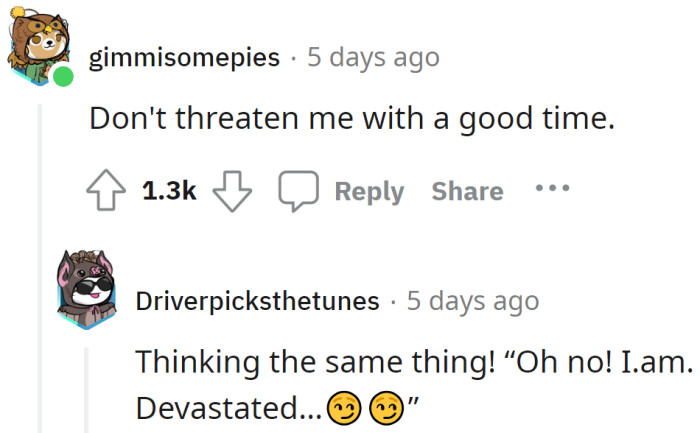700x433 pixels.
Task: Click the green online status dot
Action: [63, 76]
